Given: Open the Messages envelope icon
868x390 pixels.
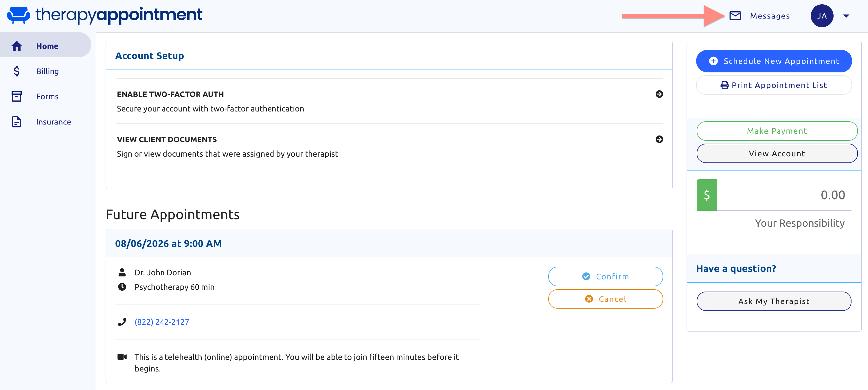Looking at the screenshot, I should point(735,16).
